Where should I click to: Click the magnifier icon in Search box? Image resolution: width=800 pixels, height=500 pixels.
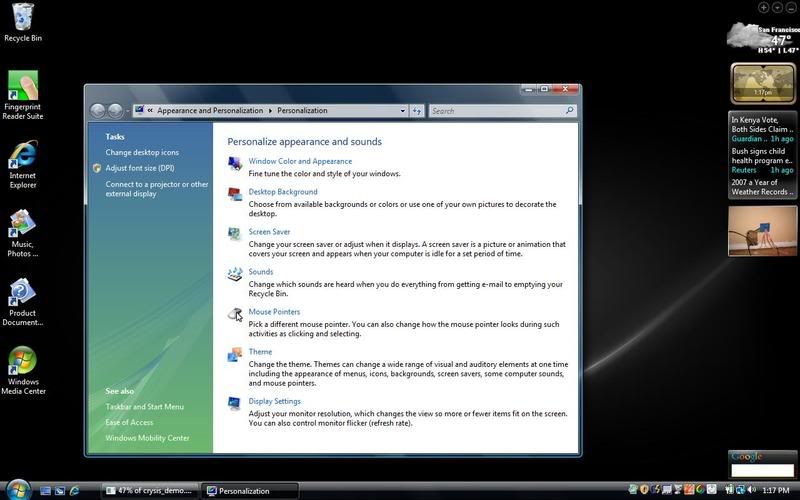(569, 110)
